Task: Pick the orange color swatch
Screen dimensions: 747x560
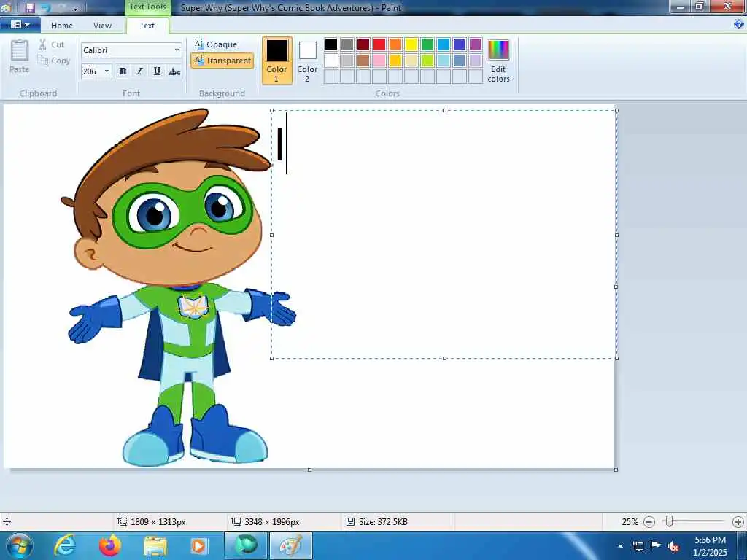Action: pyautogui.click(x=395, y=44)
